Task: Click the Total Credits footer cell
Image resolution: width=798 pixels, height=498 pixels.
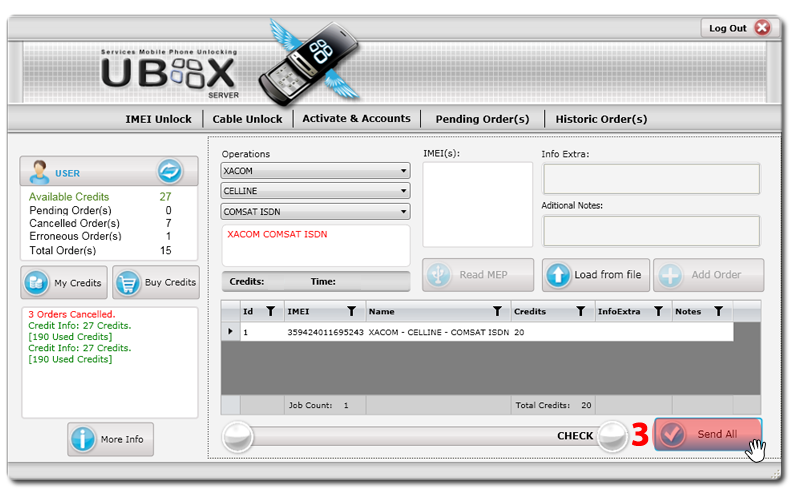Action: [x=553, y=405]
